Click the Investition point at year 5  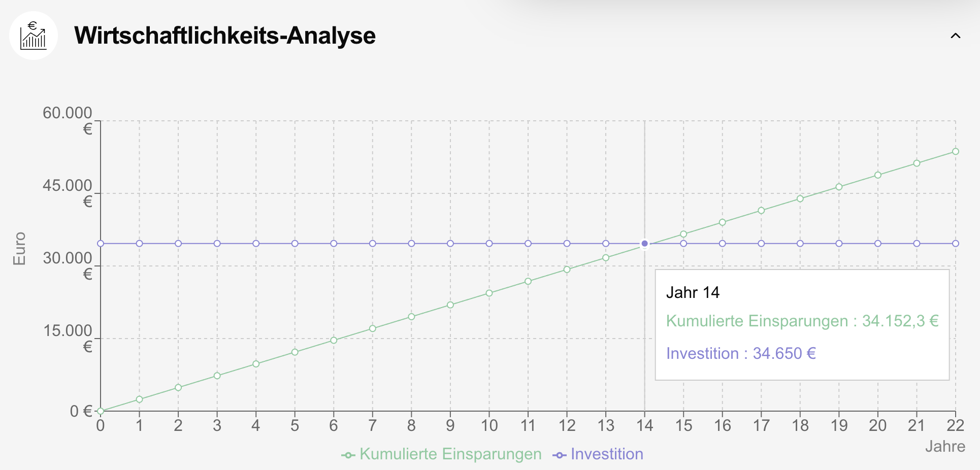(295, 244)
